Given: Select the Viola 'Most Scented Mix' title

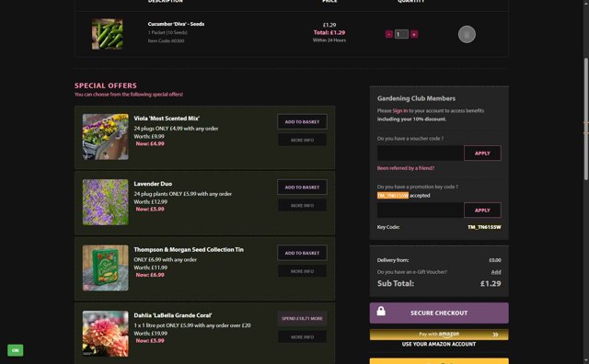Looking at the screenshot, I should point(167,119).
